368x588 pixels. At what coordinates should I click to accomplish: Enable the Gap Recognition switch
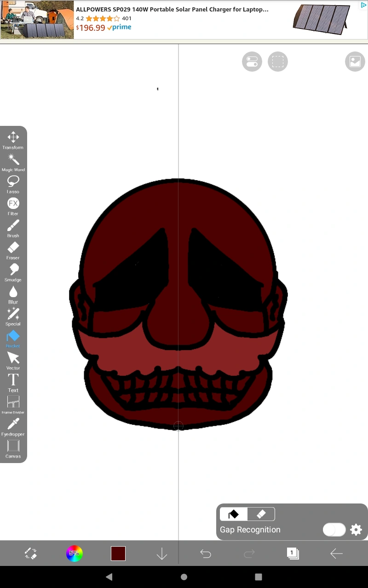(334, 530)
